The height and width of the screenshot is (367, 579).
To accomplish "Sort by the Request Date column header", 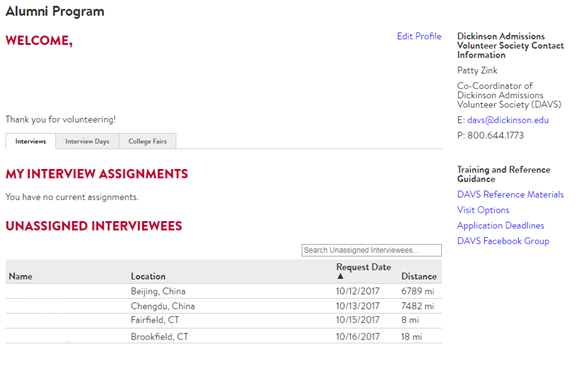I will 363,267.
